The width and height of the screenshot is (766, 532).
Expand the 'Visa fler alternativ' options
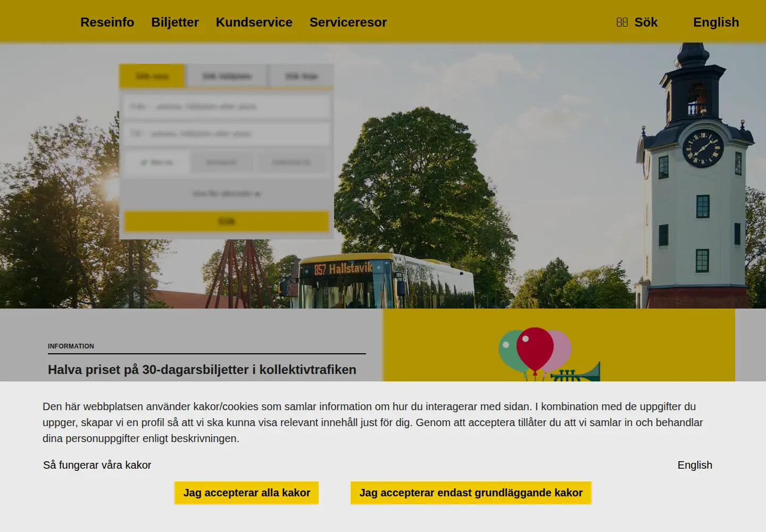tap(227, 194)
